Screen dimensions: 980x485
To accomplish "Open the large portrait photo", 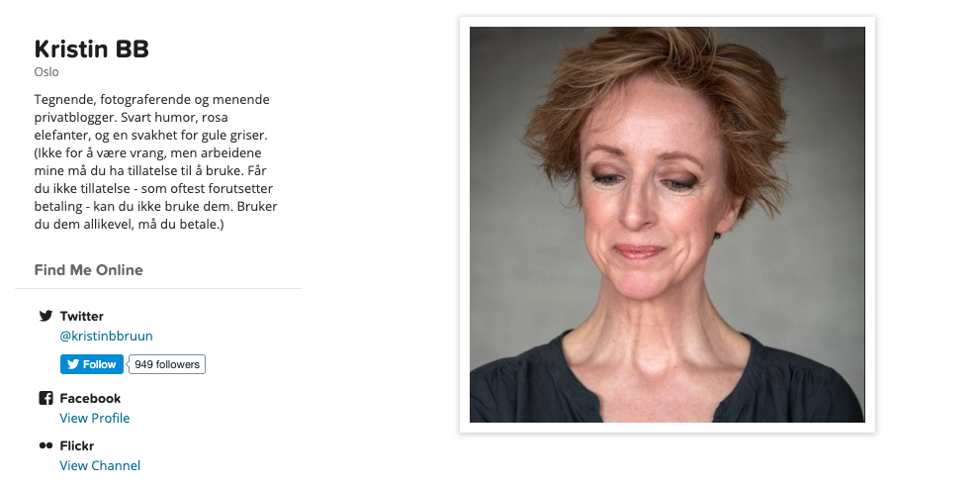I will coord(667,225).
